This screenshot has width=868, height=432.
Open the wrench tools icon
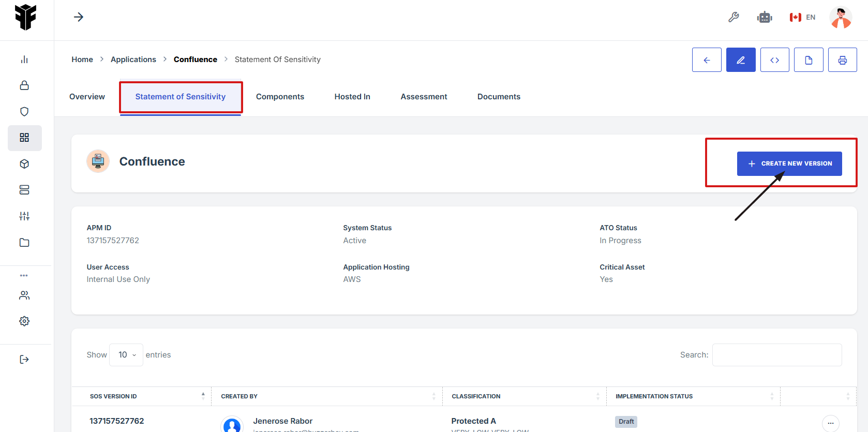click(733, 17)
